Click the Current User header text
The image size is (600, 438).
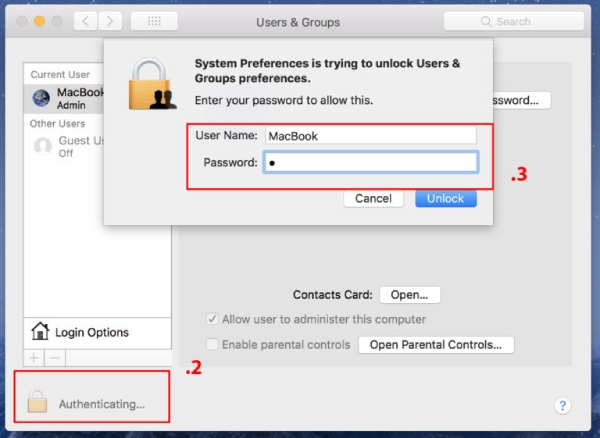pyautogui.click(x=60, y=75)
